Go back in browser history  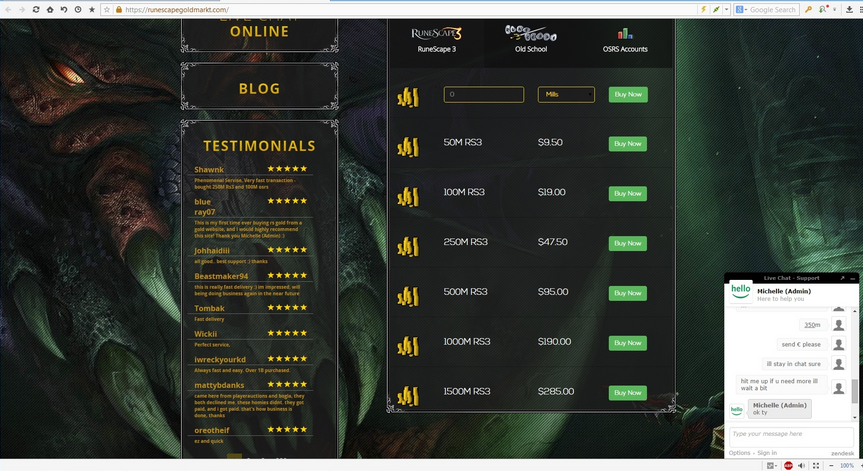point(8,9)
